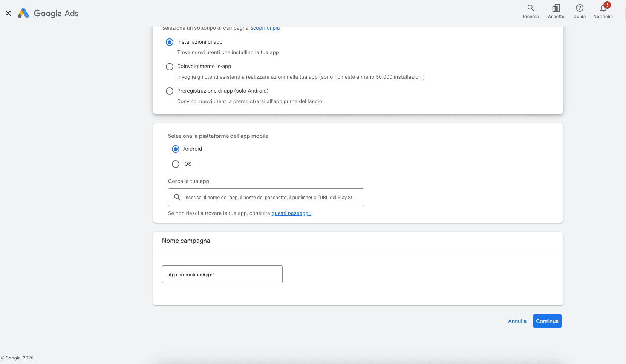Close the campaign creation page with X
Screen dimensions: 626x364
8,13
